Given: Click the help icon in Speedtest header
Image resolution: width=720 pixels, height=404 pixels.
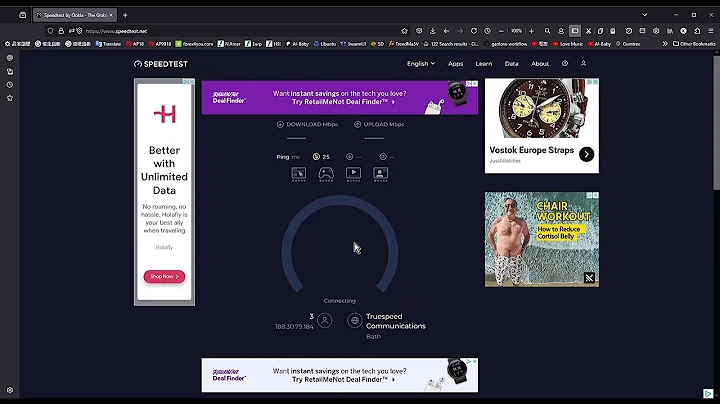Looking at the screenshot, I should coord(565,63).
